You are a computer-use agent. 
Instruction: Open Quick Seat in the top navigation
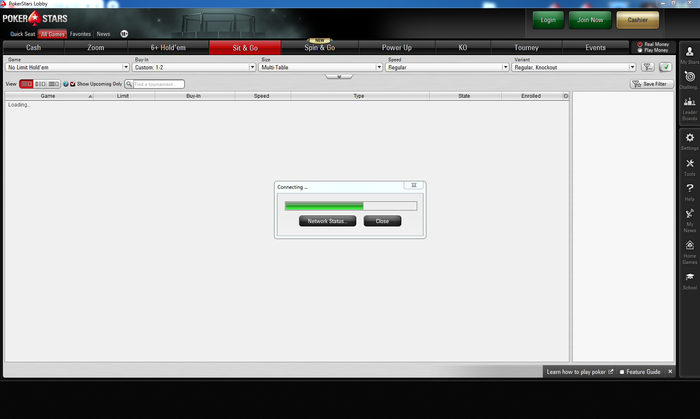tap(22, 34)
